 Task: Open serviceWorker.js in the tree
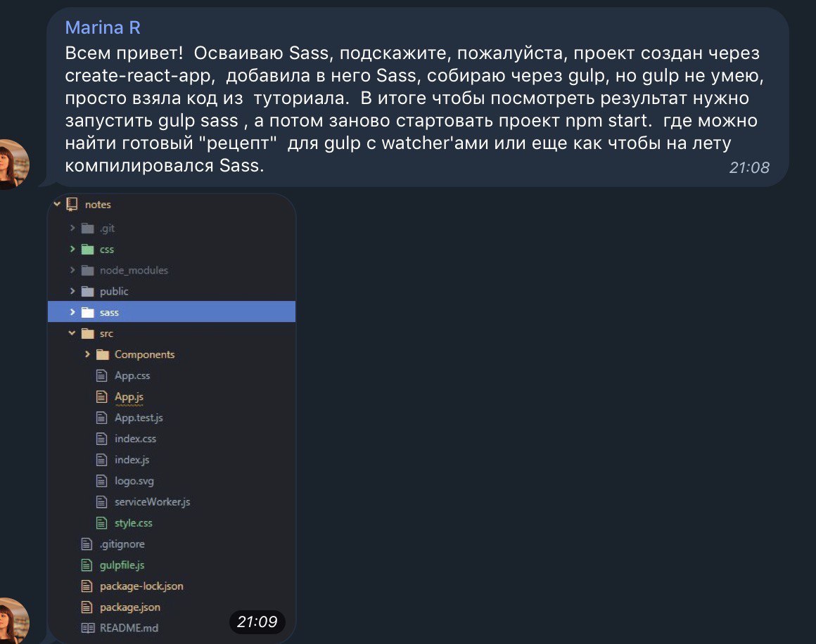tap(153, 502)
